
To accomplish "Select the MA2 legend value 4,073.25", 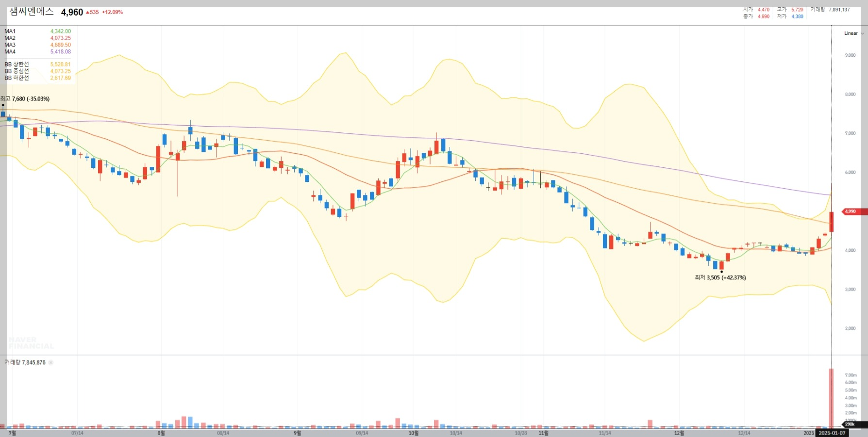I will tap(61, 38).
